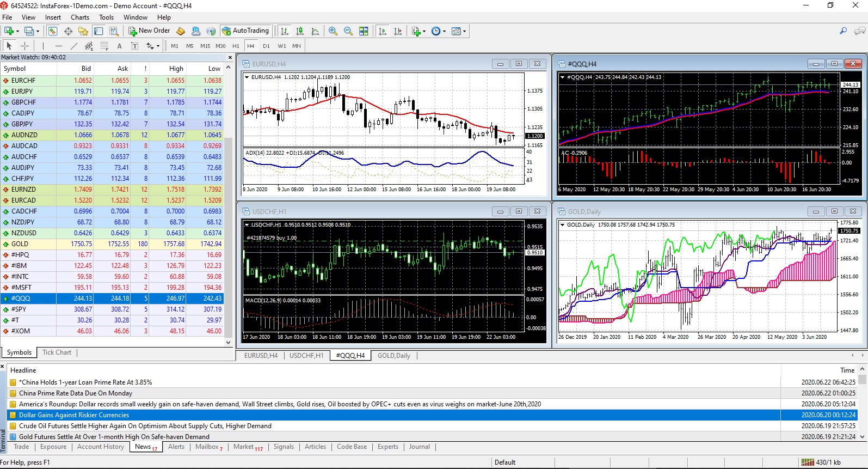Open the Periods clock icon
The height and width of the screenshot is (469, 868).
pos(436,31)
